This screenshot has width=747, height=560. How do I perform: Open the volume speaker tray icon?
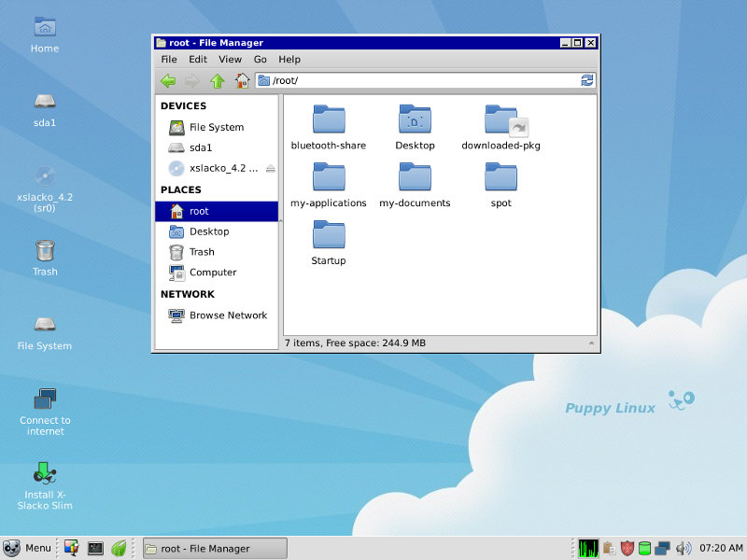pos(684,549)
